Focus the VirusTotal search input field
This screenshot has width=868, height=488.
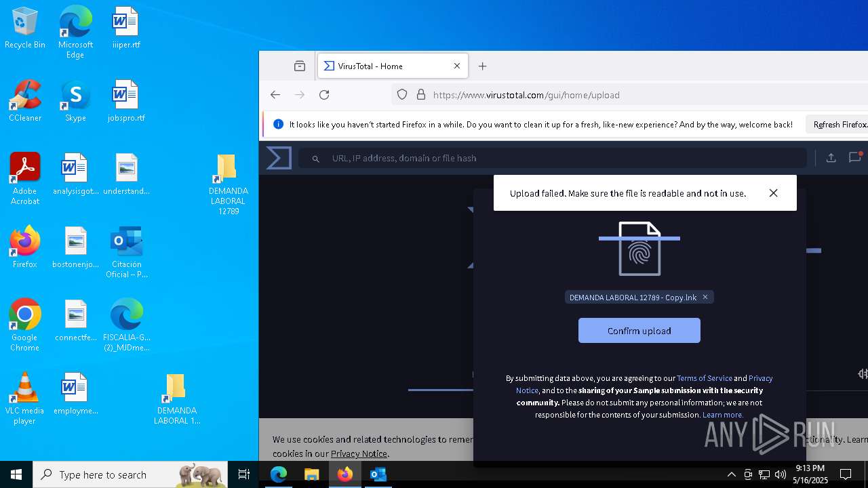(x=553, y=158)
